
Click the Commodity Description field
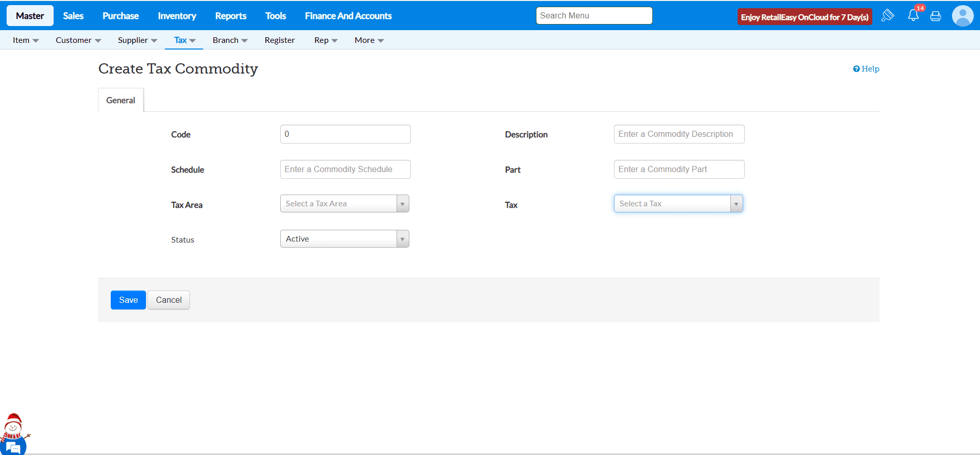(679, 134)
